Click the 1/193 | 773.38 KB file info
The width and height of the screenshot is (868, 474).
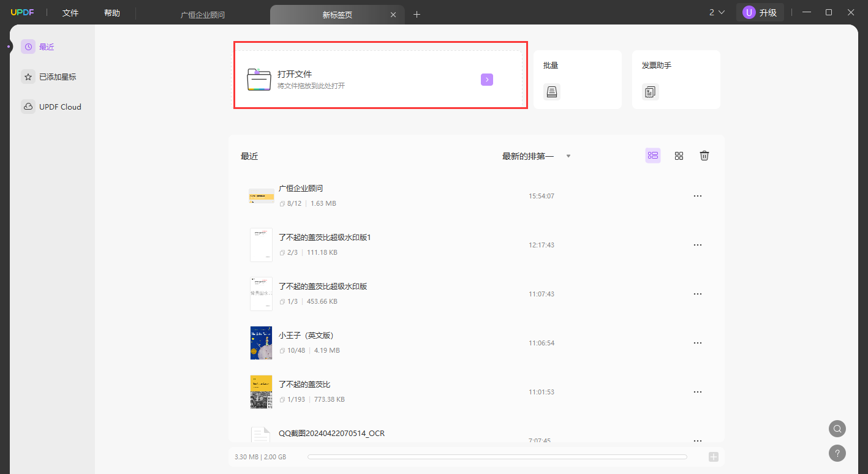(x=312, y=399)
